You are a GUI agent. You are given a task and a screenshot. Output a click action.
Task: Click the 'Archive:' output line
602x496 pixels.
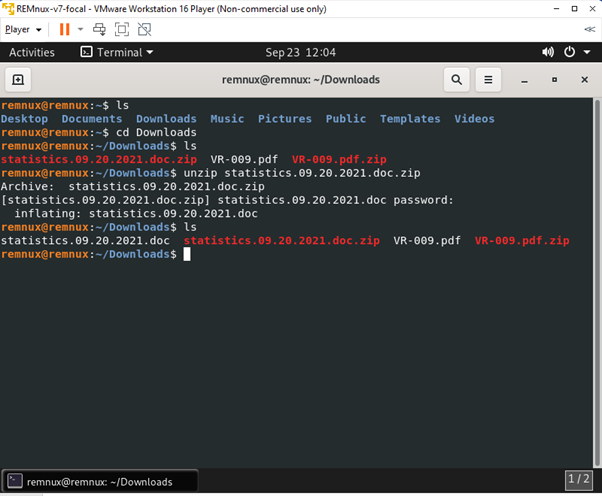[133, 187]
